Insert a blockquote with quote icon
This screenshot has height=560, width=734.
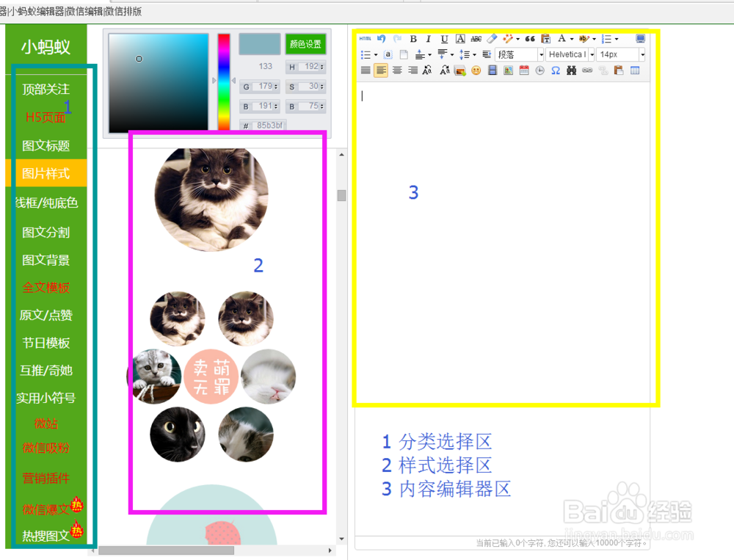[530, 39]
